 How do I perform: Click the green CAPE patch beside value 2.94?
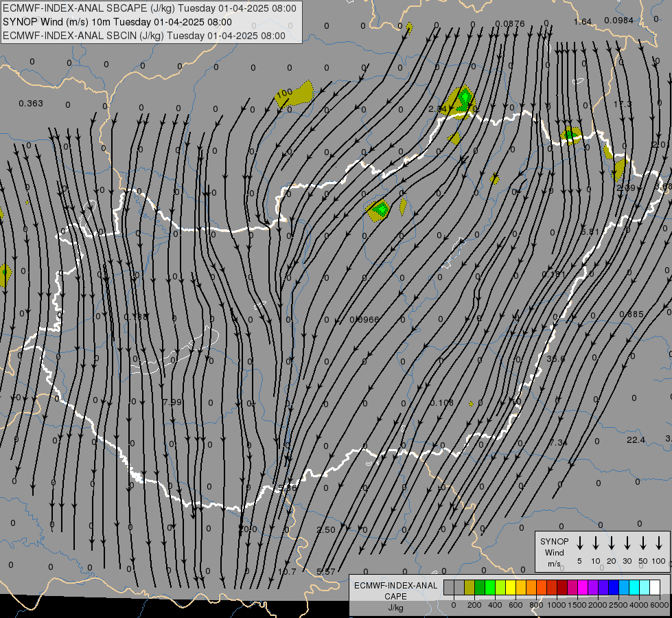[x=464, y=100]
